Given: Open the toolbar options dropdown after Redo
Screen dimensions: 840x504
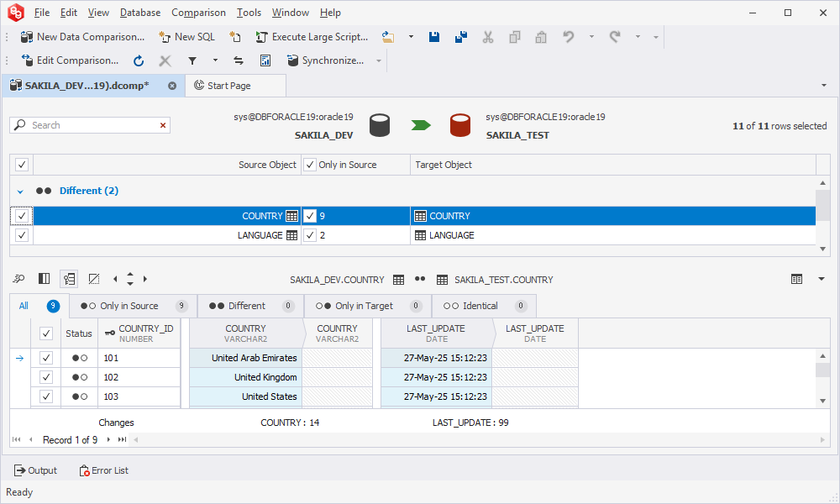Looking at the screenshot, I should [656, 38].
